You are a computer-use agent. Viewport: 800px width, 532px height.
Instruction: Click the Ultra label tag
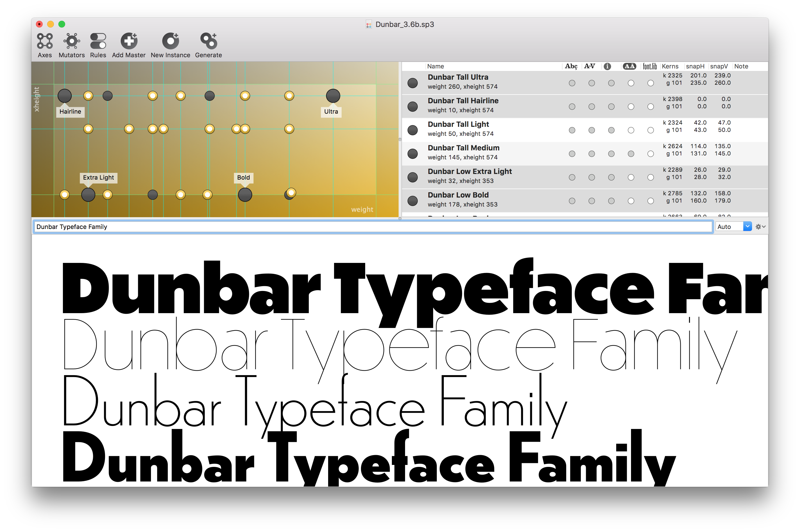click(331, 112)
